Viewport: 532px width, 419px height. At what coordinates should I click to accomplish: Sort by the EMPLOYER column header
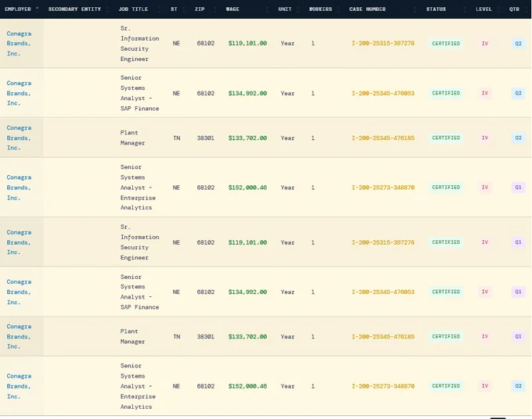[x=18, y=9]
